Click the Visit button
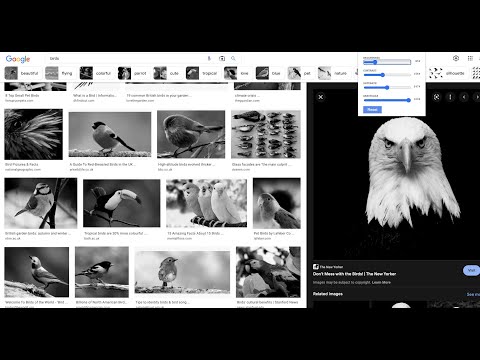The height and width of the screenshot is (360, 480). point(471,270)
